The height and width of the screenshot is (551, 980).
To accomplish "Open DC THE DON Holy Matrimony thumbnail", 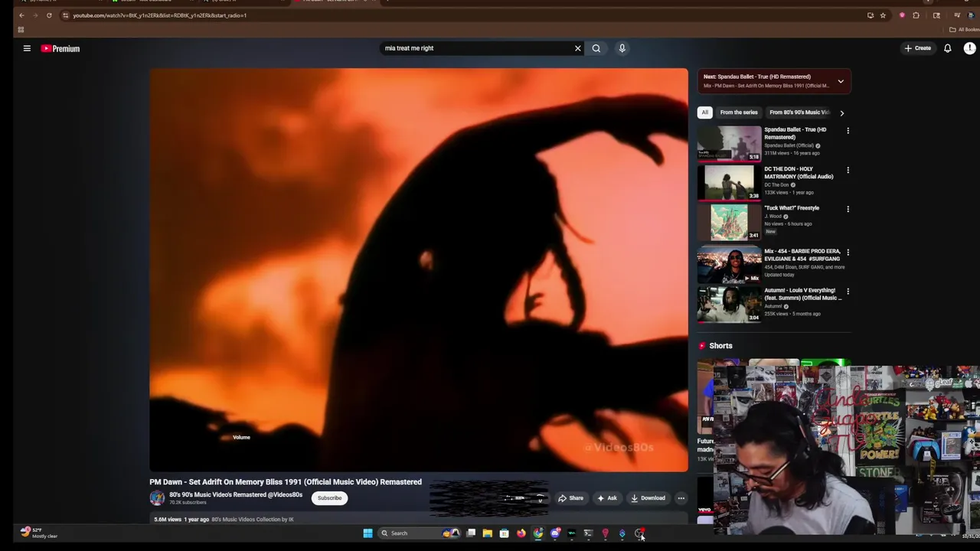I will (x=729, y=182).
